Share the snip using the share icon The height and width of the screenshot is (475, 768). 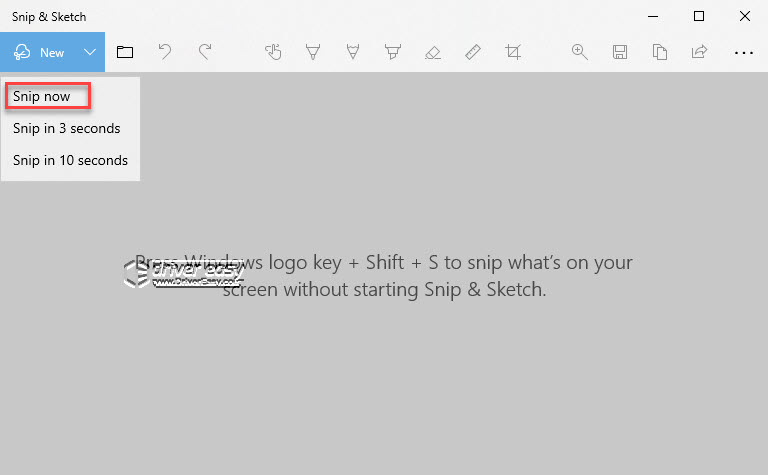699,51
